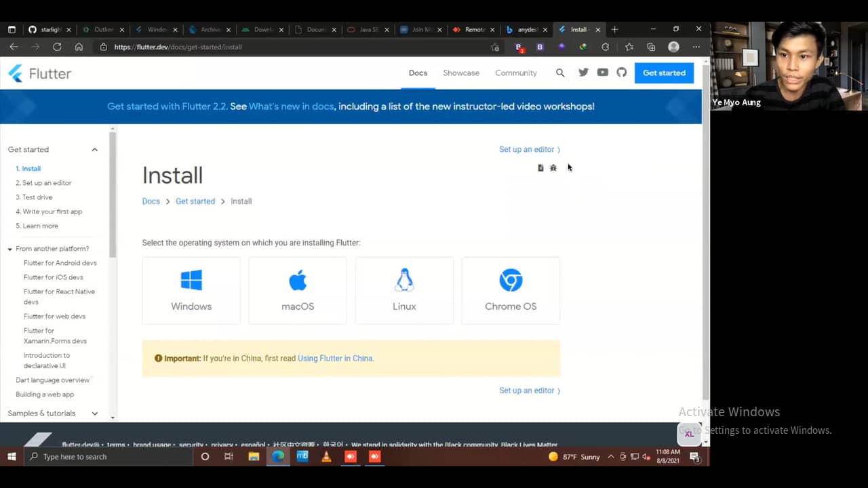Open Task View on the taskbar

[229, 457]
